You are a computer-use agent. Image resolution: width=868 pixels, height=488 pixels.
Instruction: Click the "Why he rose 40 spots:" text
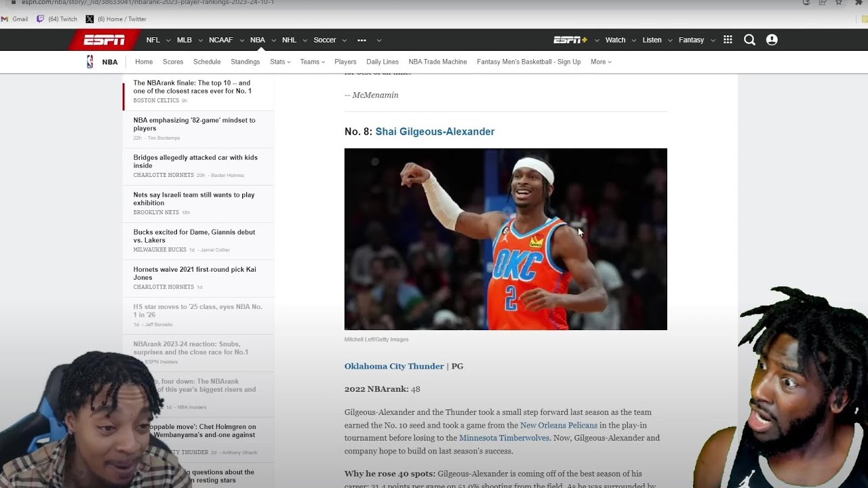coord(390,473)
